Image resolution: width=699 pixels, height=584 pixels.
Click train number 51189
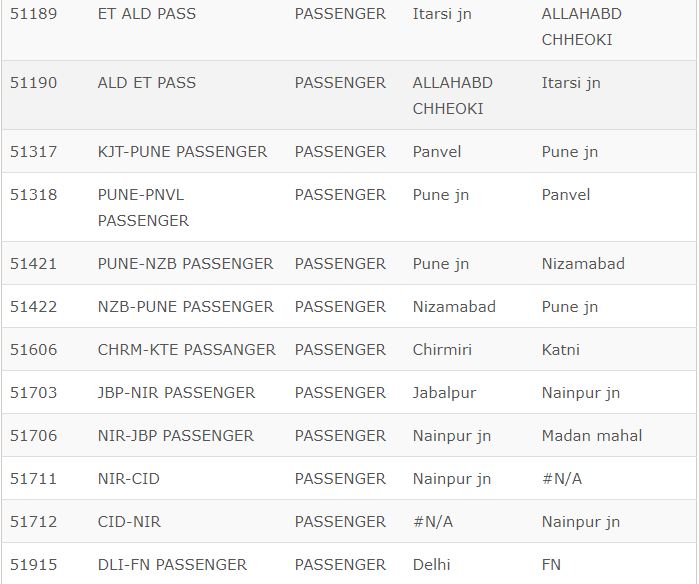pos(33,14)
